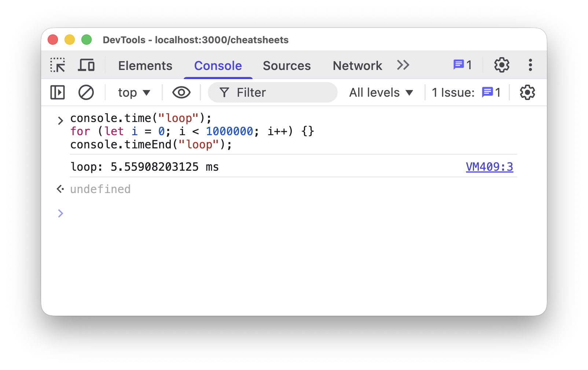This screenshot has width=588, height=370.
Task: Toggle the device toolbar icon
Action: 86,65
